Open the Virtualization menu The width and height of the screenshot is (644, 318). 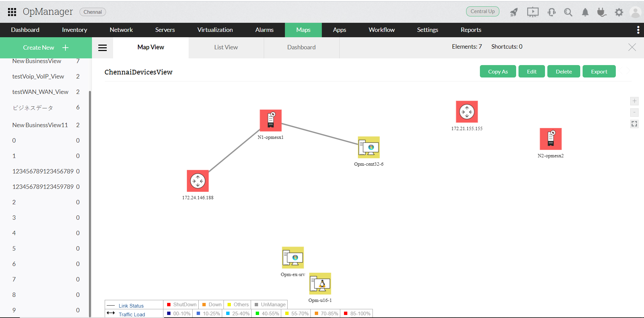coord(215,30)
